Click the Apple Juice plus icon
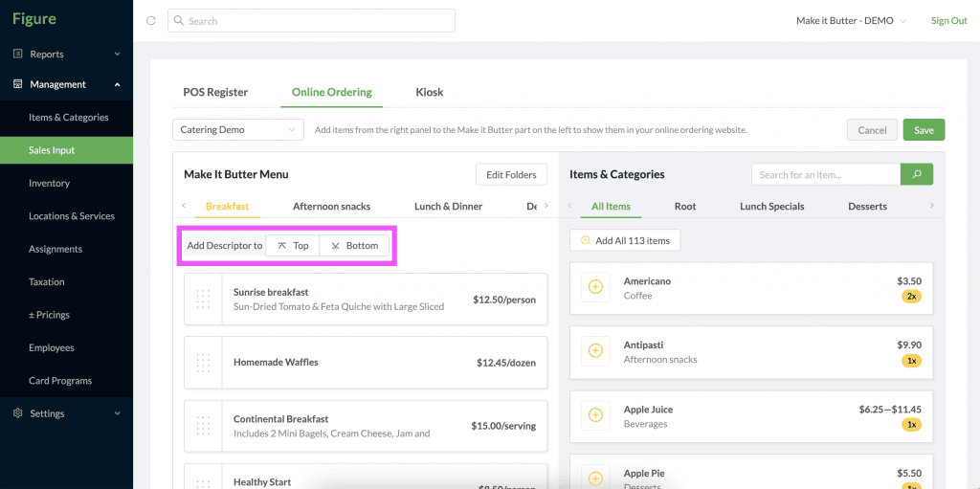The height and width of the screenshot is (489, 980). (x=595, y=415)
